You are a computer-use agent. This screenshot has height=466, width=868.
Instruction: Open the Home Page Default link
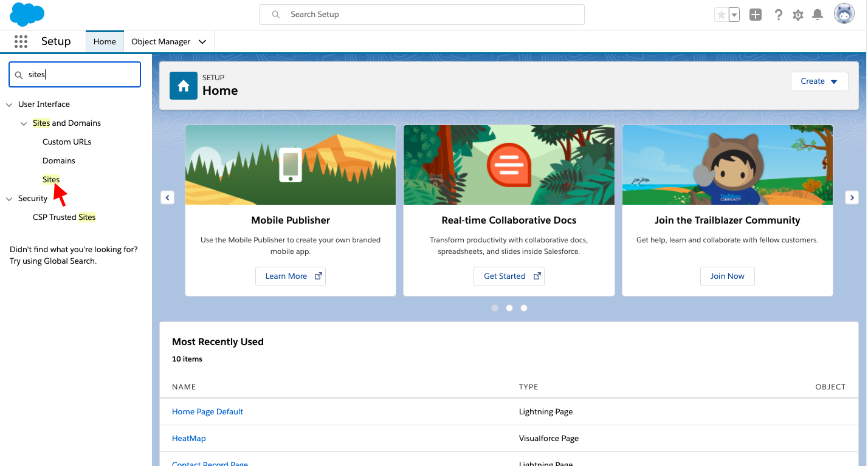click(x=207, y=412)
